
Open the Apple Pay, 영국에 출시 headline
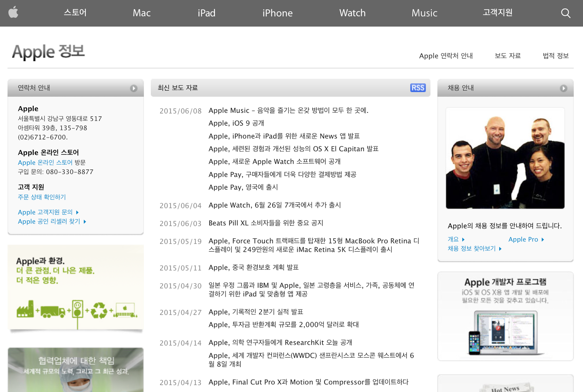click(243, 187)
